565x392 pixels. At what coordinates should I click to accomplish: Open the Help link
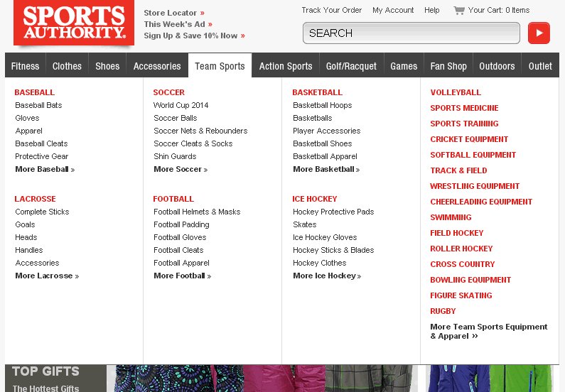pos(431,10)
